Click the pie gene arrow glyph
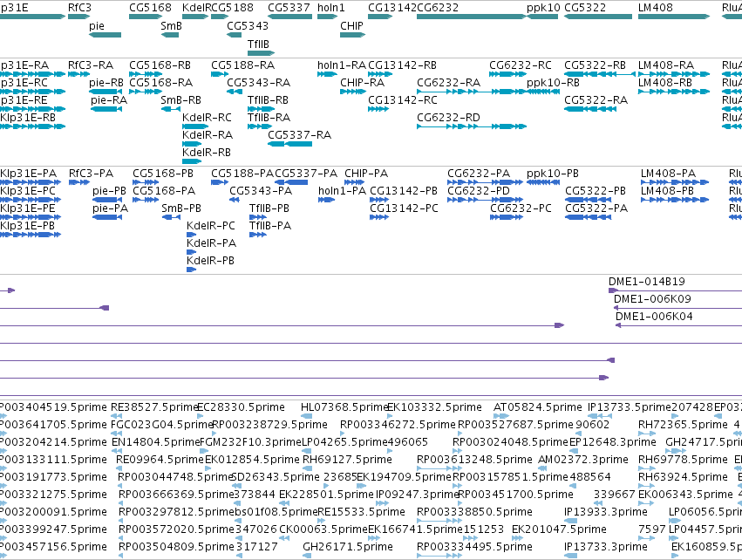The width and height of the screenshot is (742, 560). [x=105, y=35]
